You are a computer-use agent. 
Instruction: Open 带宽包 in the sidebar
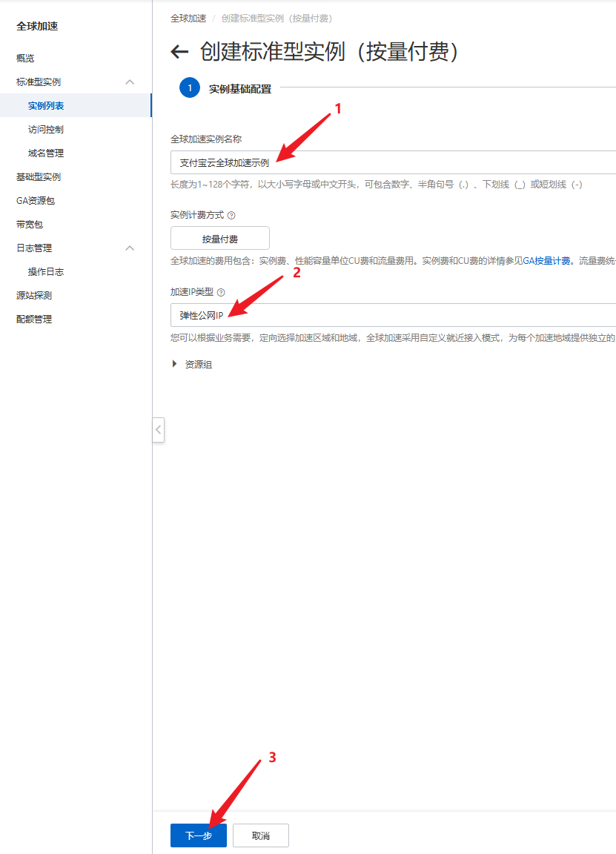[x=30, y=225]
